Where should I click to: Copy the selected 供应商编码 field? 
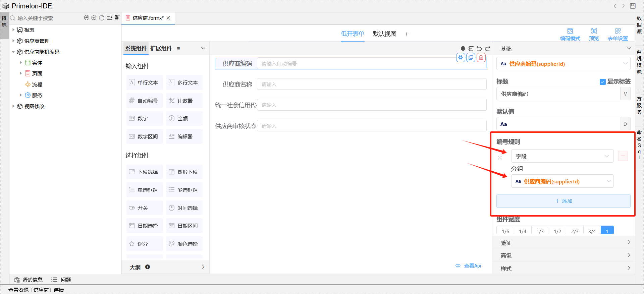[471, 58]
